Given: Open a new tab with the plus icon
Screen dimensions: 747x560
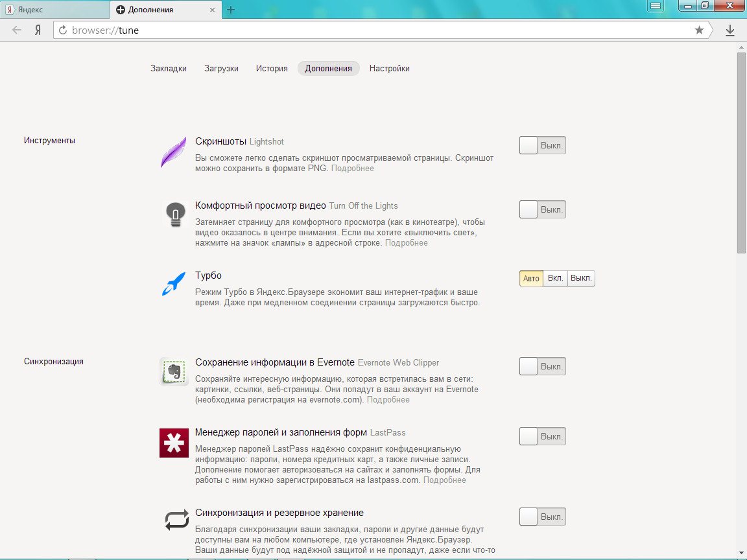Looking at the screenshot, I should (231, 10).
